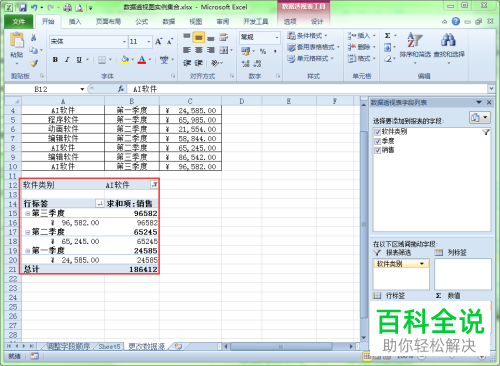Screen dimensions: 500x366
Task: Collapse the 第三季度 pivot group
Action: point(28,213)
